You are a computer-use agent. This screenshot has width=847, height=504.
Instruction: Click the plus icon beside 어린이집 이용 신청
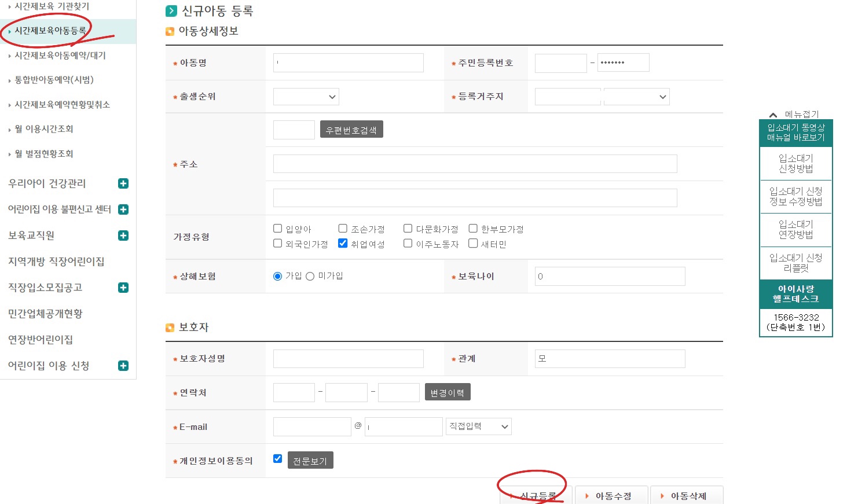123,366
